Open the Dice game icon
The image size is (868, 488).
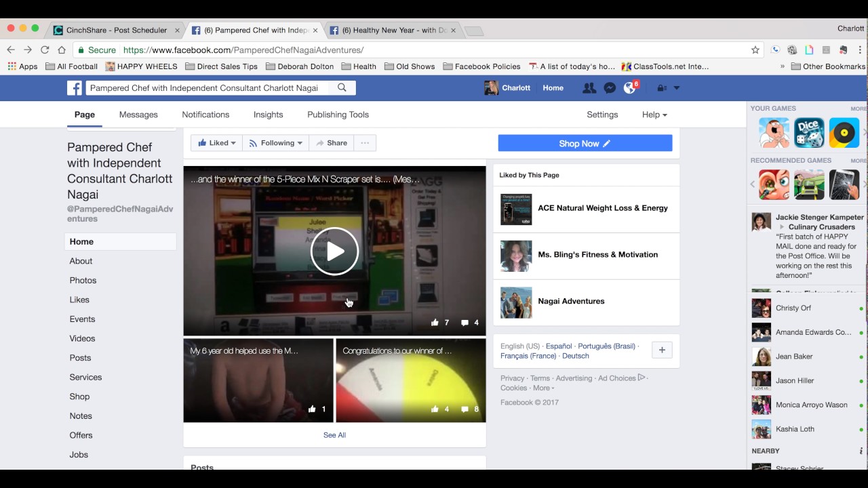(x=809, y=133)
